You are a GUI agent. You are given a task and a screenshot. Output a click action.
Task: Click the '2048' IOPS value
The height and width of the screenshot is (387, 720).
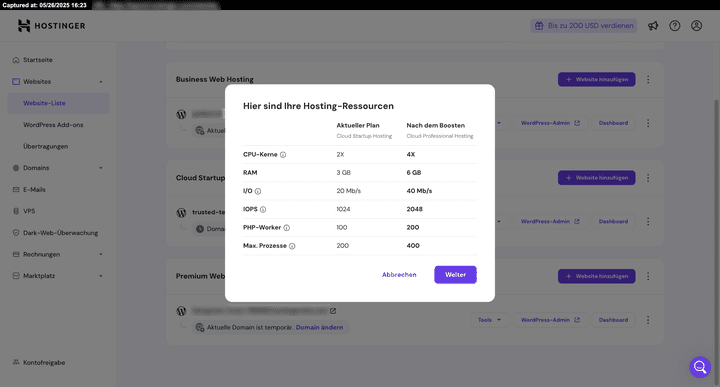point(414,209)
